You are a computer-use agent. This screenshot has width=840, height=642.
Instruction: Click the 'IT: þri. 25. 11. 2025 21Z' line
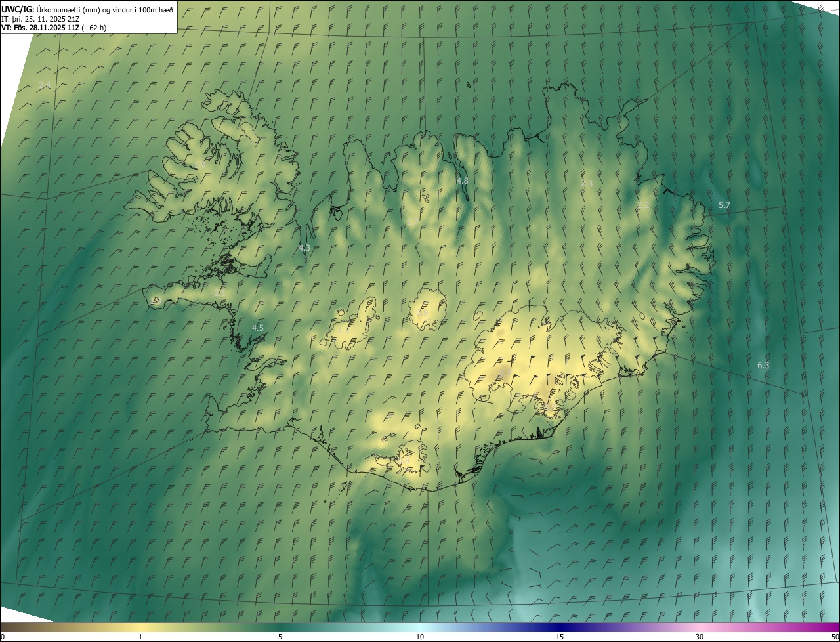coord(41,18)
